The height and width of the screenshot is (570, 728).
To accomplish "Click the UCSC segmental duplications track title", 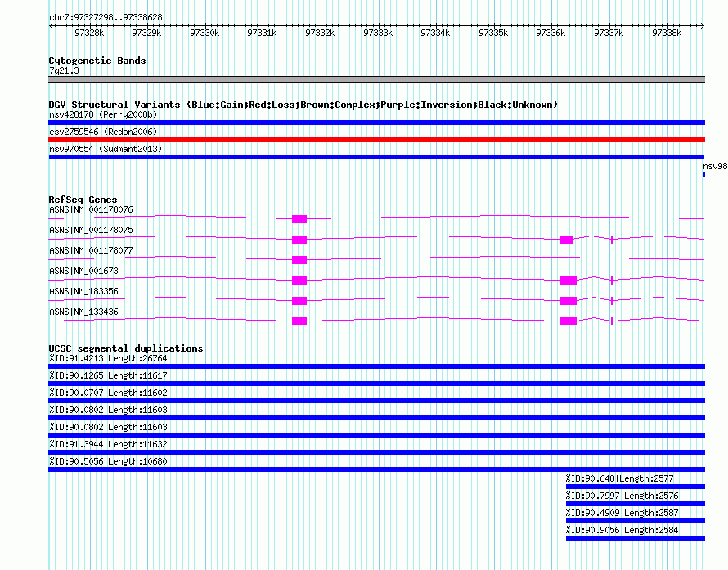I will pos(126,348).
